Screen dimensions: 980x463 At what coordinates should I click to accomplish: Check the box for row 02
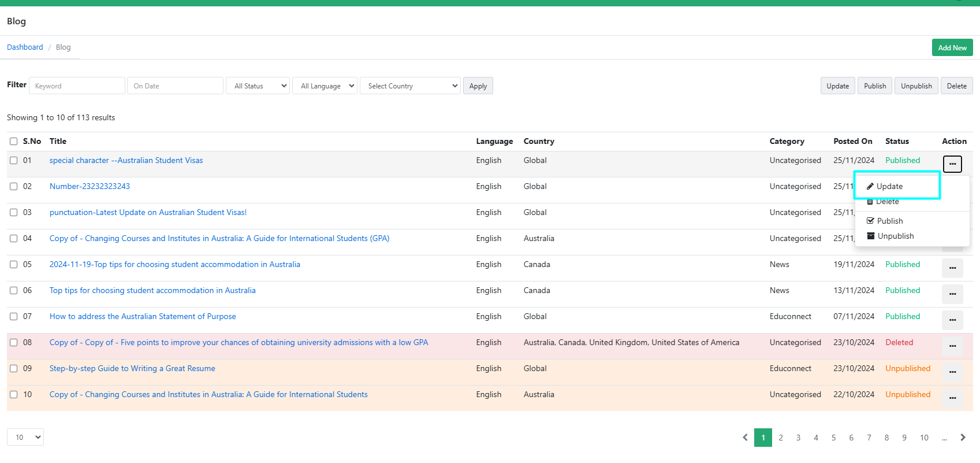(13, 187)
